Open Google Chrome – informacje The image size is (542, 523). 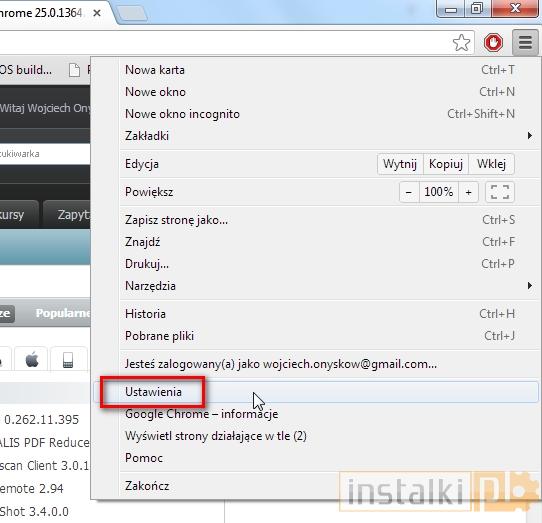pyautogui.click(x=316, y=414)
